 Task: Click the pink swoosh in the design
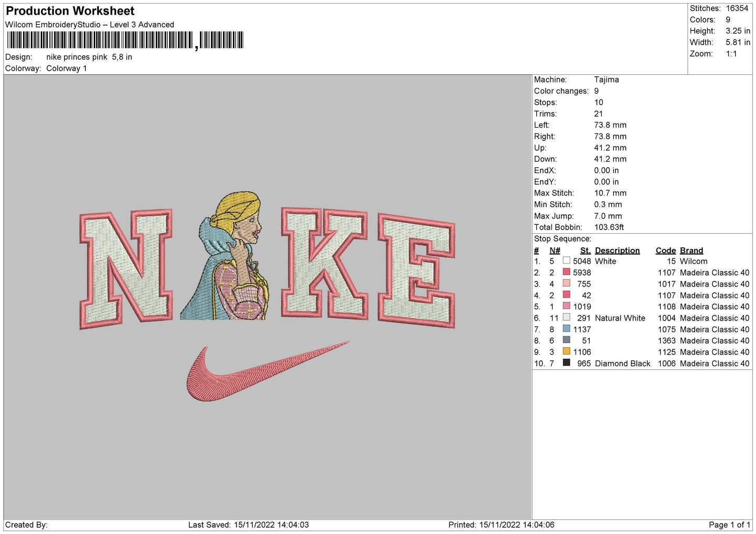tap(267, 372)
